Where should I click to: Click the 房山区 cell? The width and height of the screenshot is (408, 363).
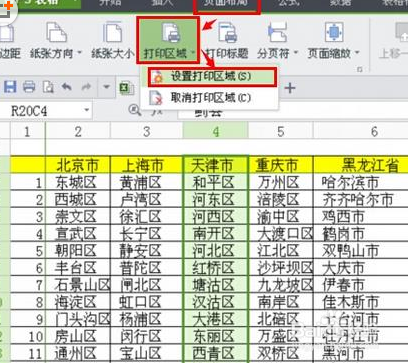click(x=78, y=336)
